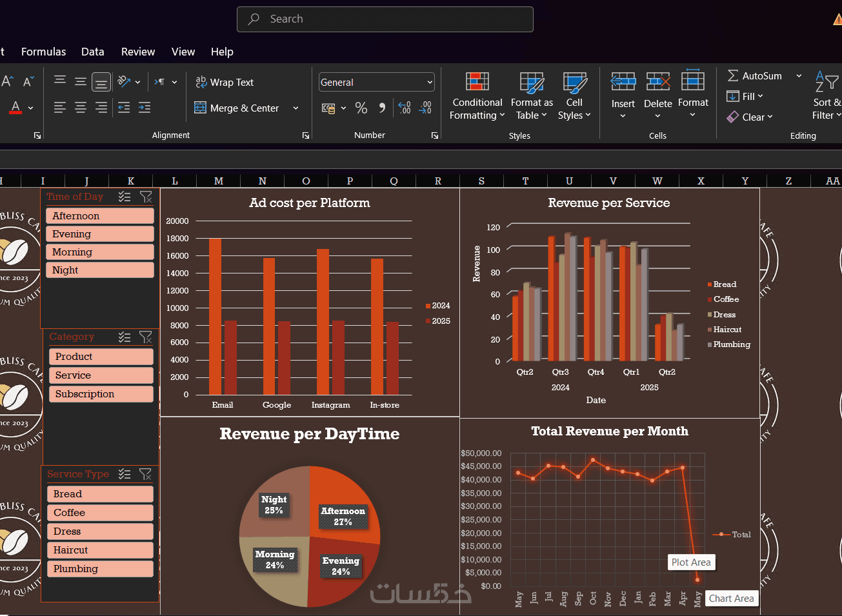Open the text direction dropdown arrow
The width and height of the screenshot is (842, 616).
pyautogui.click(x=174, y=82)
